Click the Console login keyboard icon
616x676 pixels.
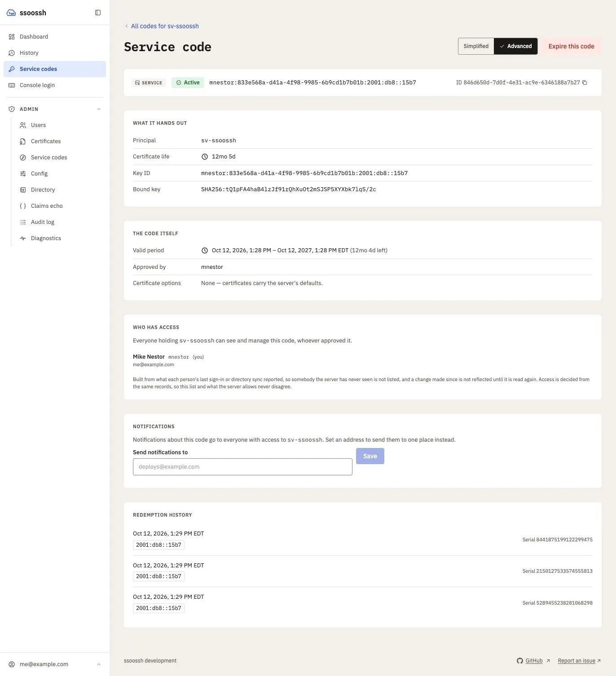click(12, 85)
